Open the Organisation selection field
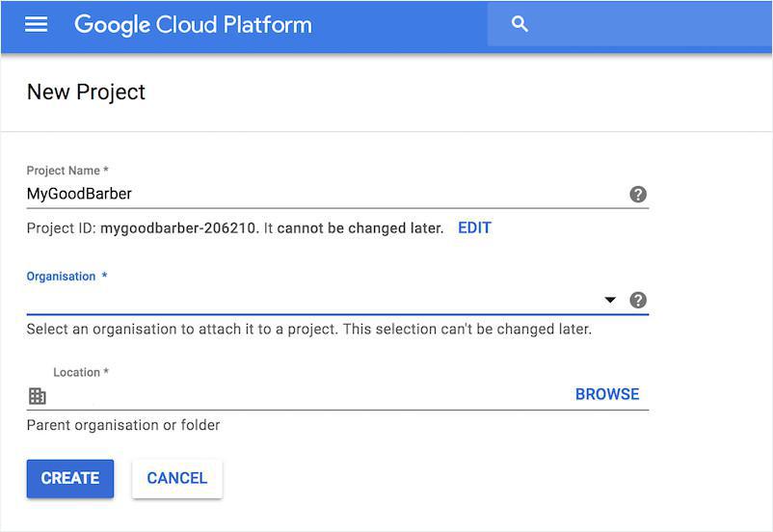Screen dimensions: 773x532 tap(308, 300)
